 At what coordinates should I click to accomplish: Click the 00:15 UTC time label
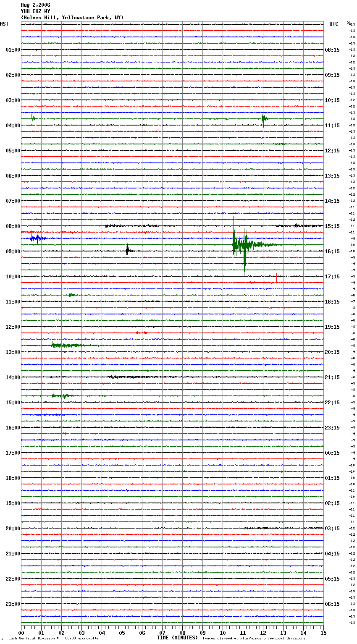[332, 453]
